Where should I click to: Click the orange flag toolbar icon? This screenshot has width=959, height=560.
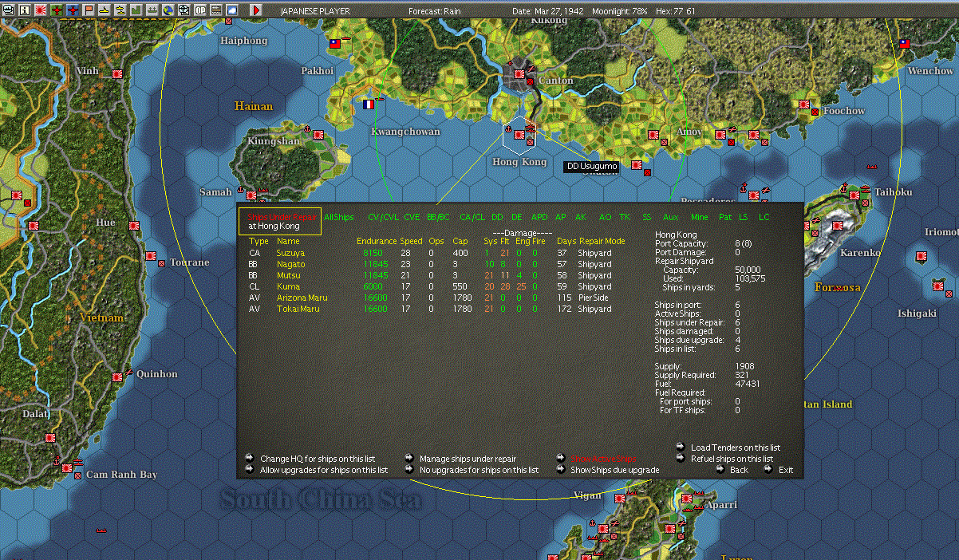tap(89, 10)
